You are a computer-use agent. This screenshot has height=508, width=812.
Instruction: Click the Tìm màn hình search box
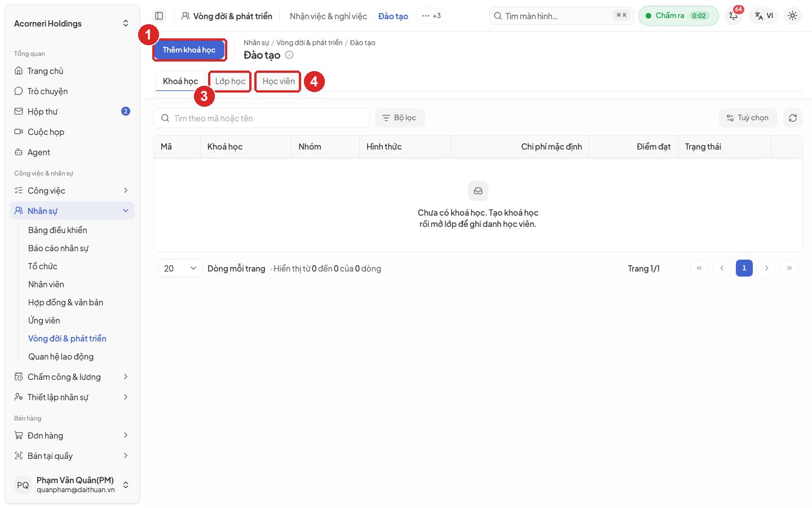[x=562, y=16]
